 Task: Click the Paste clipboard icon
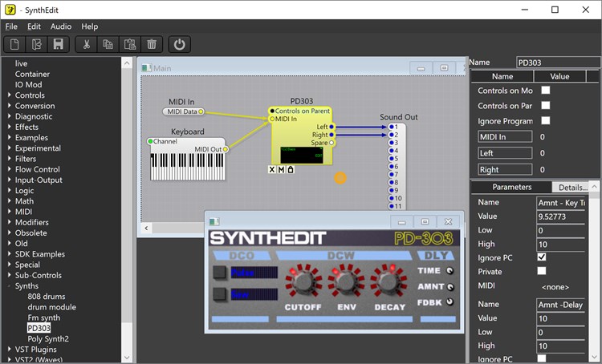tap(129, 45)
